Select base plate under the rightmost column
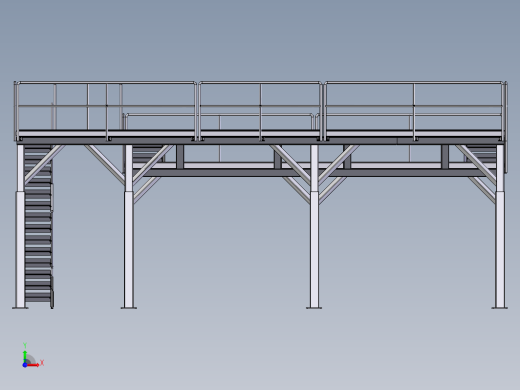The image size is (520, 390). pyautogui.click(x=500, y=308)
